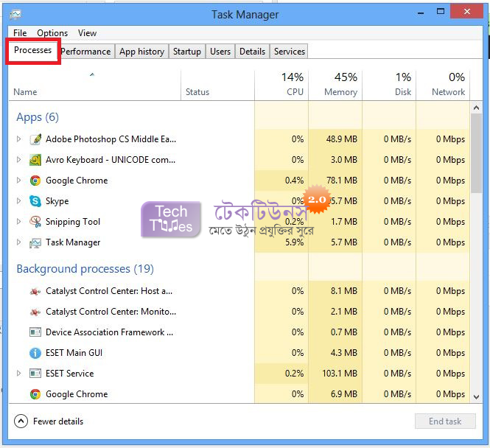Click the scrollbar down arrow
Viewport: 490px width, 448px height.
[476, 397]
